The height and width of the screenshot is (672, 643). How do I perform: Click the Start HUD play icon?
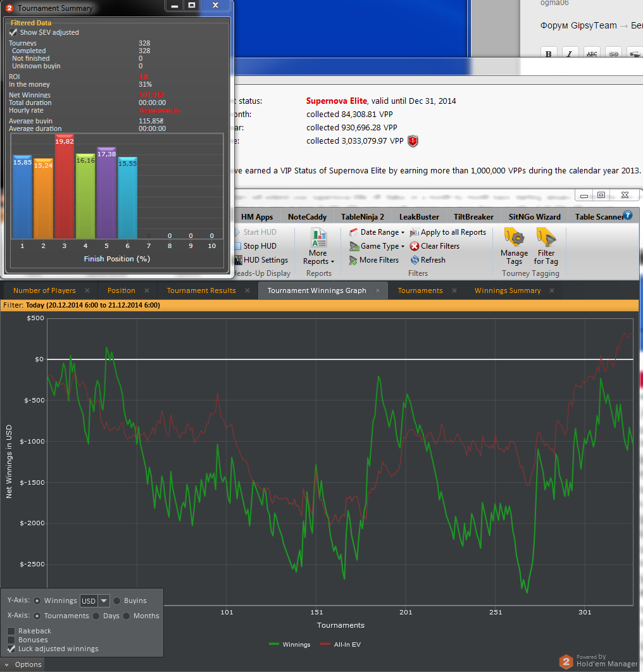pyautogui.click(x=237, y=232)
